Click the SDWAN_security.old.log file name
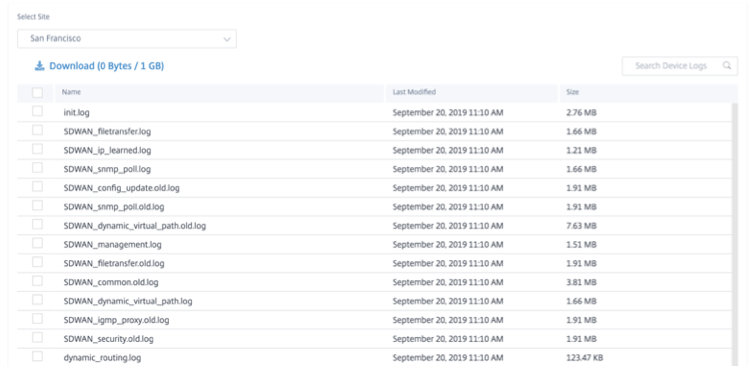The width and height of the screenshot is (750, 366). (109, 339)
